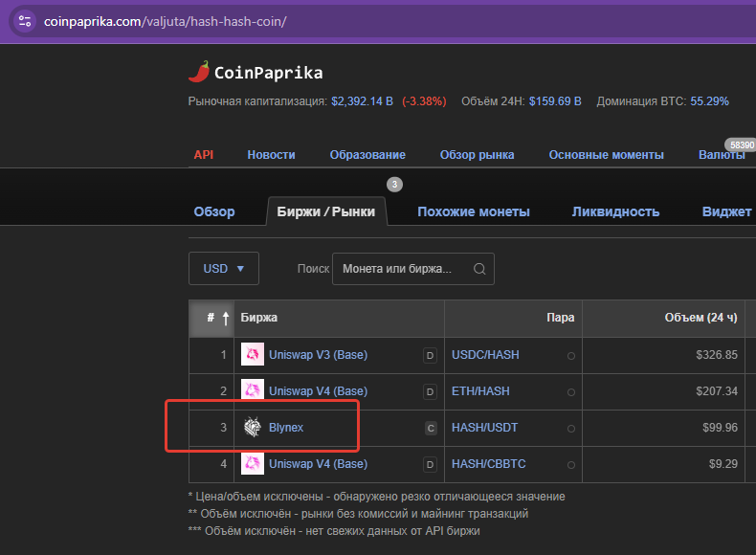Viewport: 756px width, 555px height.
Task: Click Uniswap V3 (Base) exchange logo
Action: click(x=253, y=354)
